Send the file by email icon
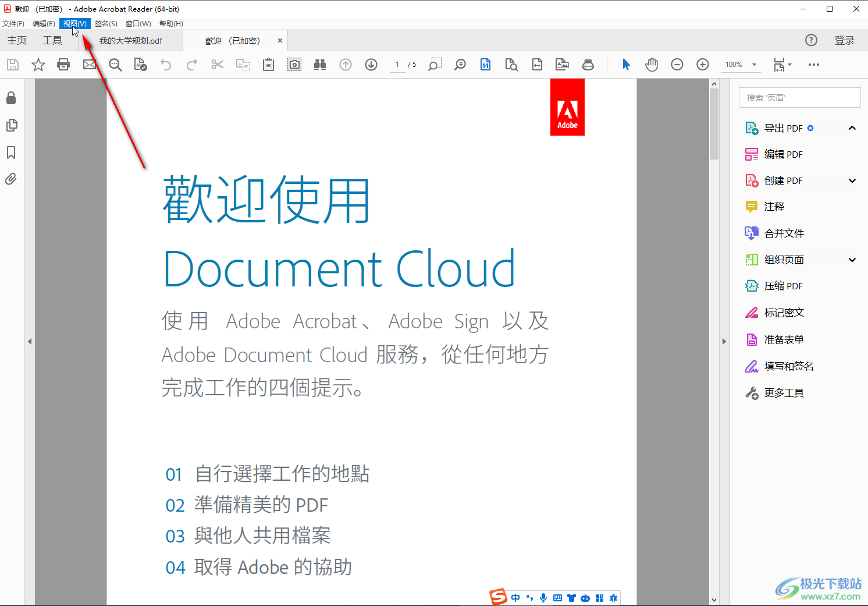The width and height of the screenshot is (868, 606). (89, 65)
